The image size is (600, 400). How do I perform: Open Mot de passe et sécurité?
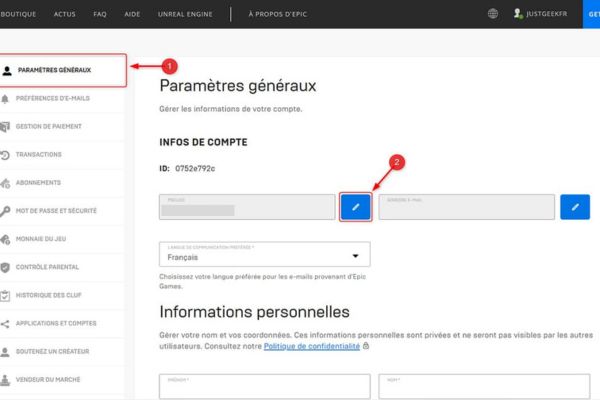point(56,211)
